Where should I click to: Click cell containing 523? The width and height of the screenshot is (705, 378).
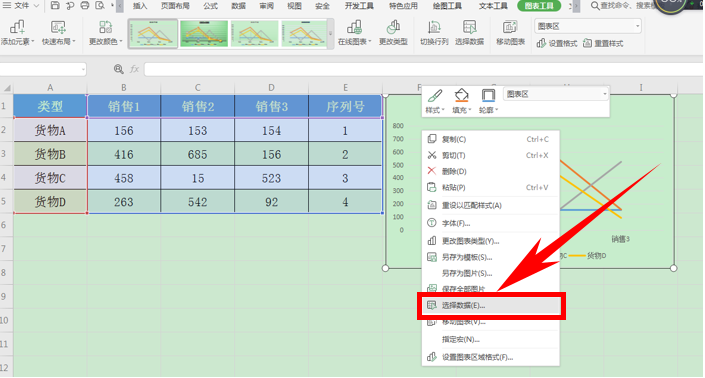[272, 178]
